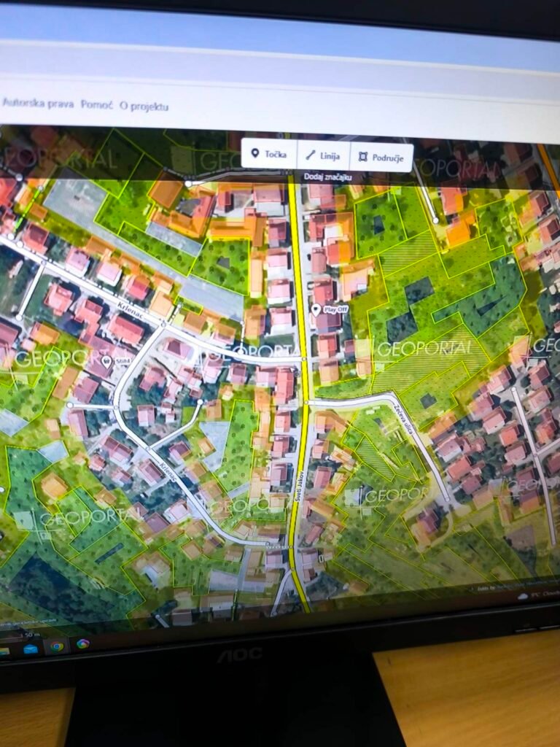Click lower Krlenac street label on curved road
Viewport: 560px width, 747px height.
tap(169, 472)
